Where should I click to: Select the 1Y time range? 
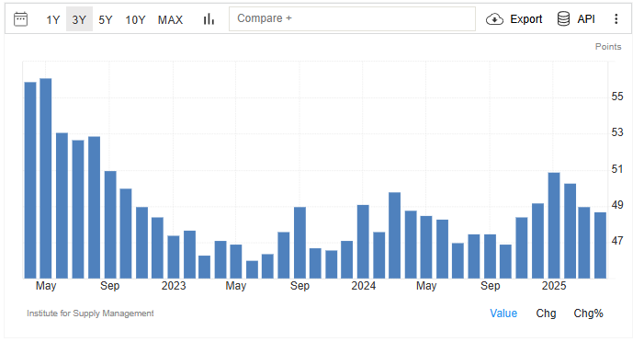tap(52, 19)
